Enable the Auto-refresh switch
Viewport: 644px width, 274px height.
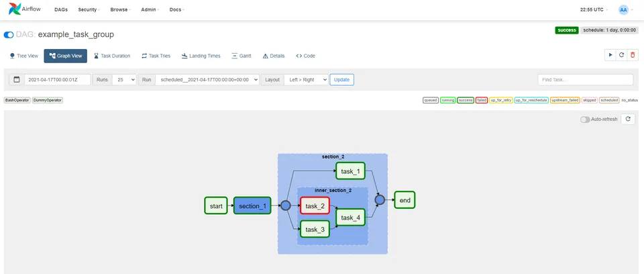pyautogui.click(x=585, y=120)
